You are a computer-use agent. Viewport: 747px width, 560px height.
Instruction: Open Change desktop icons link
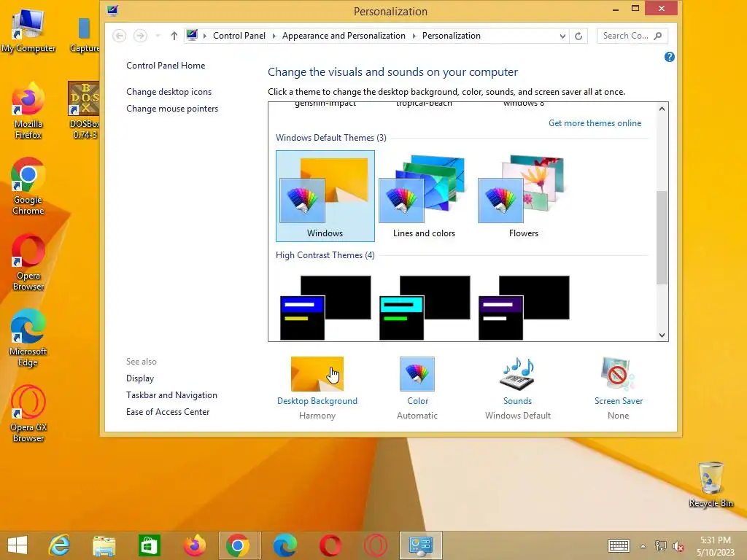point(169,92)
